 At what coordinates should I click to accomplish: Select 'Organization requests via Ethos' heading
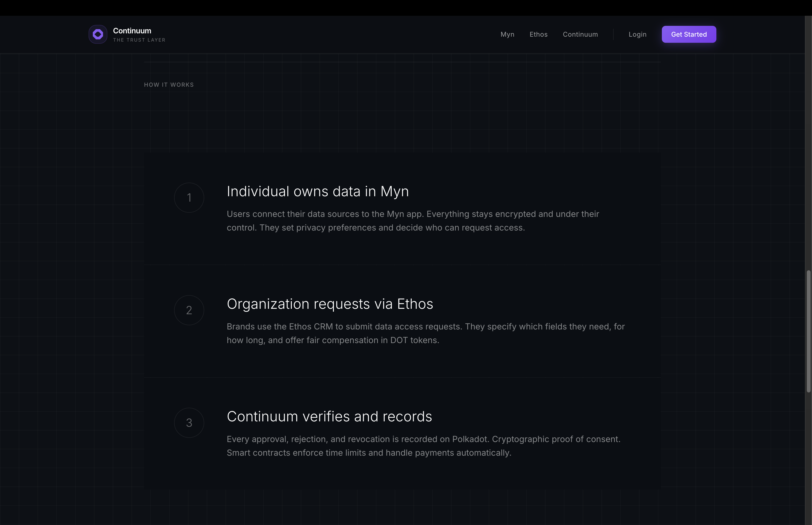coord(329,304)
